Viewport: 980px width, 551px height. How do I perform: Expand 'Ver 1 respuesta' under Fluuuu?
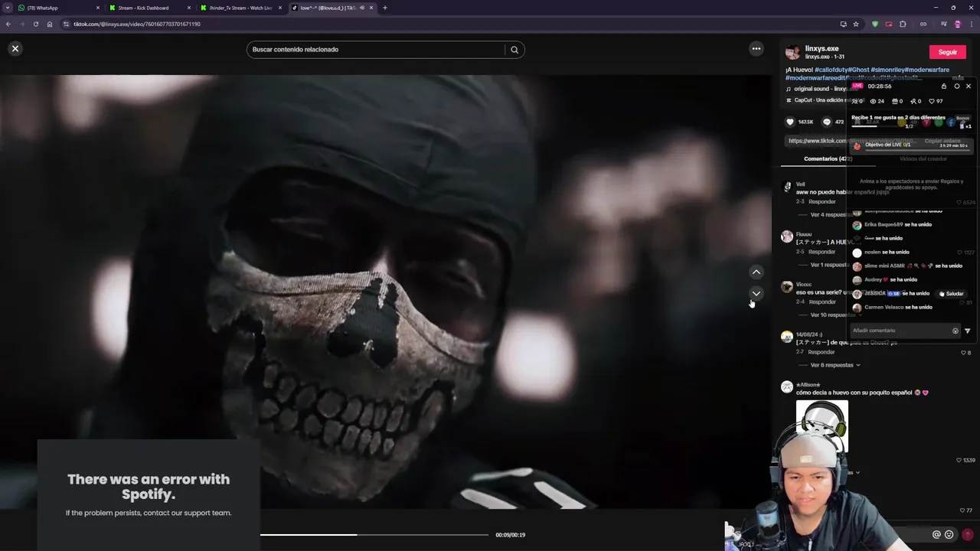point(830,265)
